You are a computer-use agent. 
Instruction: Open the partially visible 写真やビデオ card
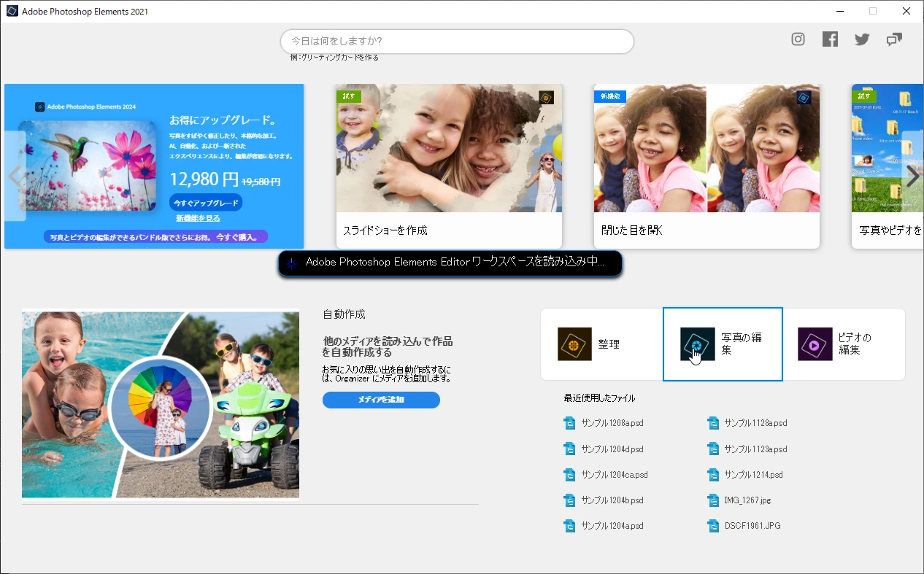(888, 166)
